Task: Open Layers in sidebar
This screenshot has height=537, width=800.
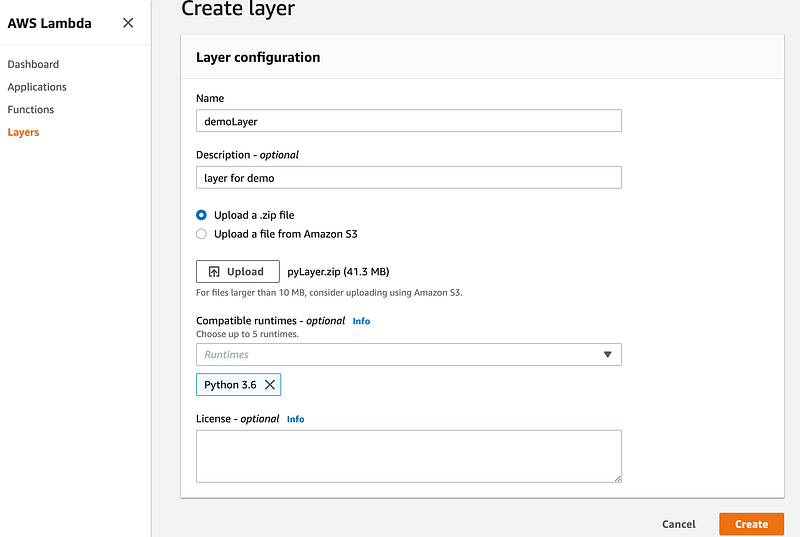Action: point(23,132)
